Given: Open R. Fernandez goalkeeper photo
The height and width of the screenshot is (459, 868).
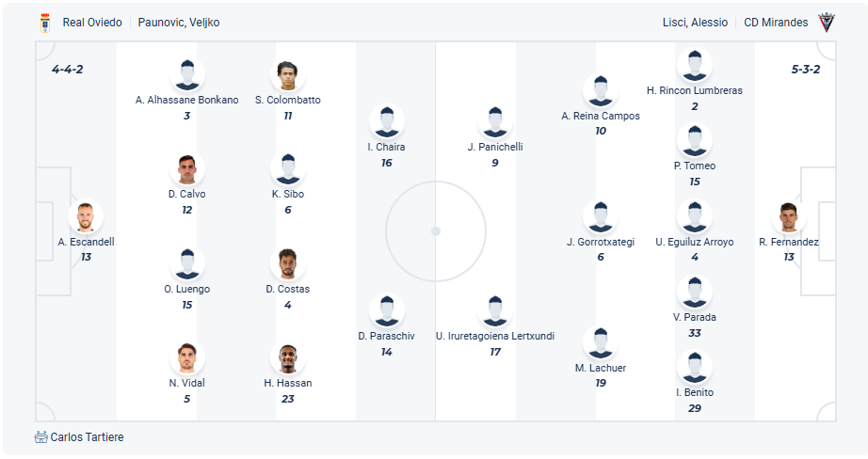Looking at the screenshot, I should pyautogui.click(x=788, y=217).
